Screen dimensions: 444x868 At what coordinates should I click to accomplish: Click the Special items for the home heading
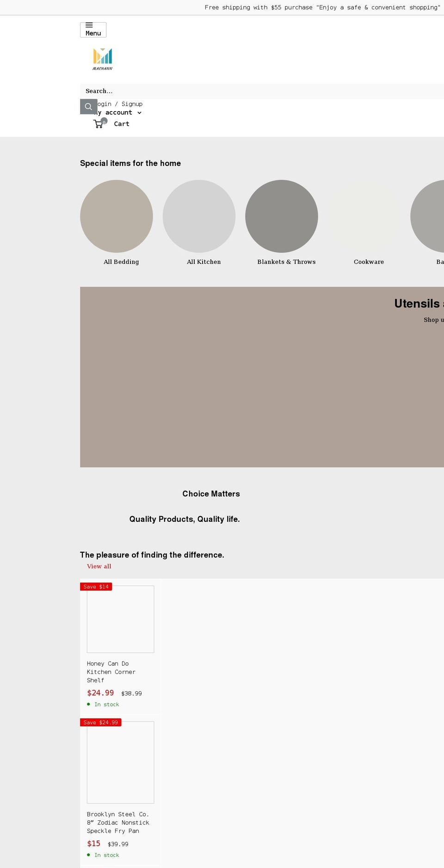point(130,163)
